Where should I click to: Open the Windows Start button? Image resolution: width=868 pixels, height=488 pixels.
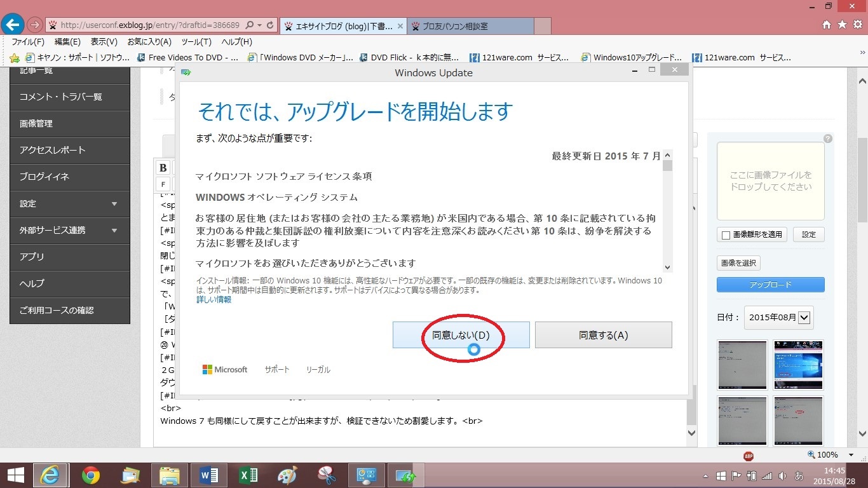(x=15, y=475)
